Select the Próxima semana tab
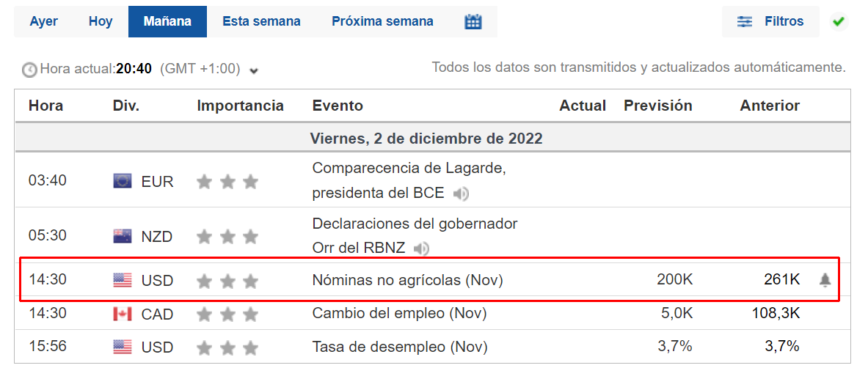The width and height of the screenshot is (868, 379). pos(382,21)
